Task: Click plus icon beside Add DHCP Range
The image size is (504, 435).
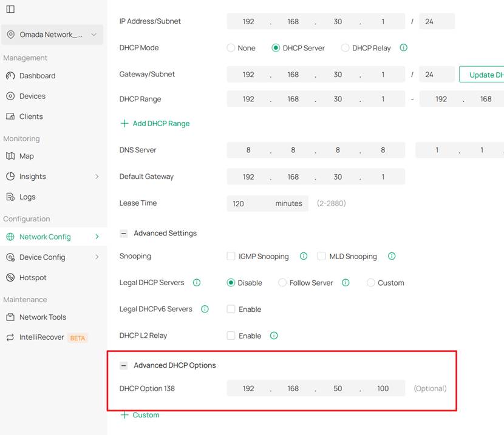Action: (x=124, y=123)
